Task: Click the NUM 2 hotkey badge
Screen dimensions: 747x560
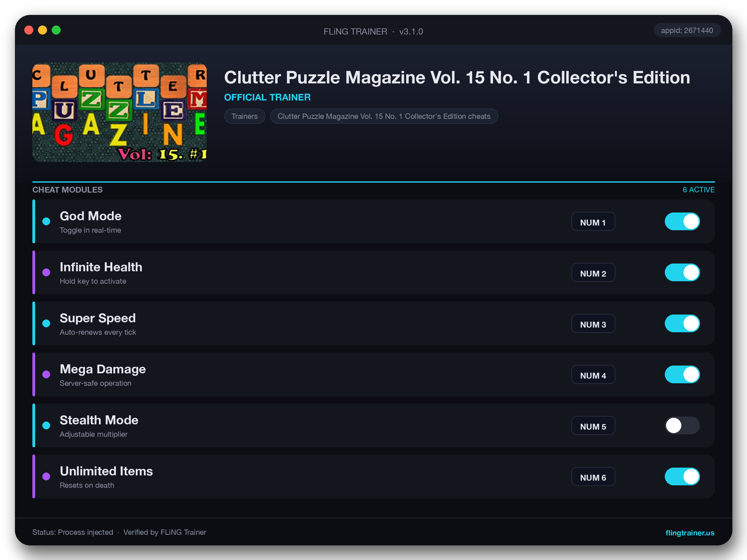Action: (593, 273)
